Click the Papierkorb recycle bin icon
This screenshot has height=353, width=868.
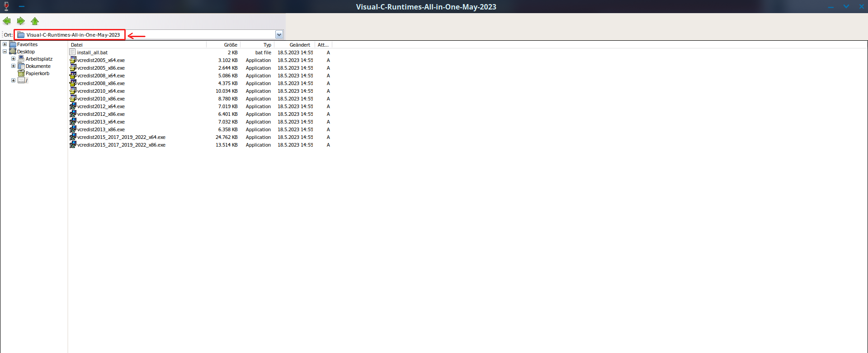pyautogui.click(x=21, y=73)
